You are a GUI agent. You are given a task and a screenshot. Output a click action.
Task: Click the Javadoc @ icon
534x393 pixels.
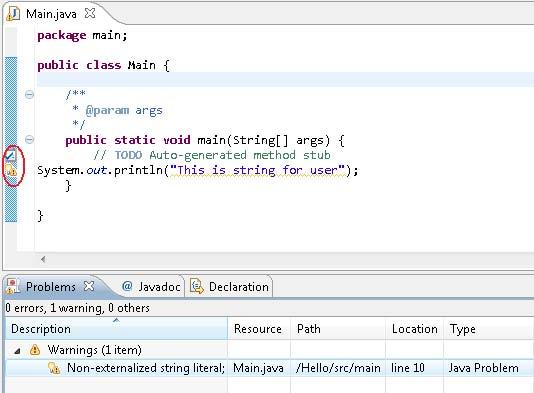(127, 286)
